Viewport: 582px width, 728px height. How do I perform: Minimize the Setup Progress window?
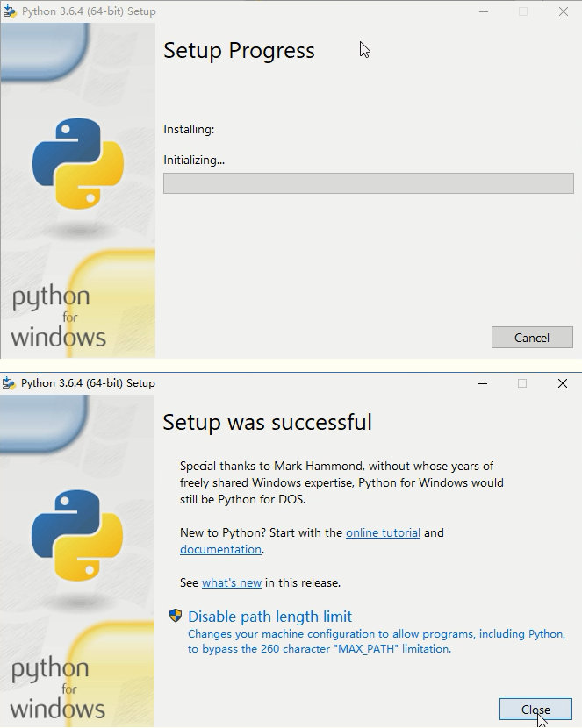point(484,11)
